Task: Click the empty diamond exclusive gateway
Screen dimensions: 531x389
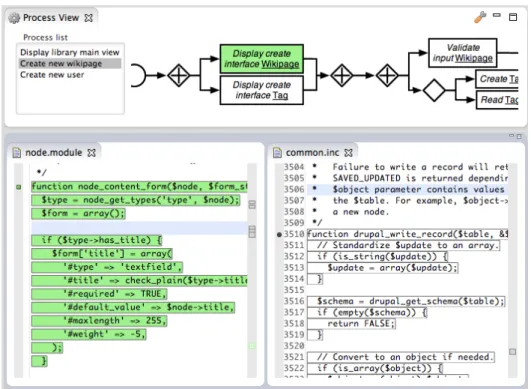Action: [434, 90]
